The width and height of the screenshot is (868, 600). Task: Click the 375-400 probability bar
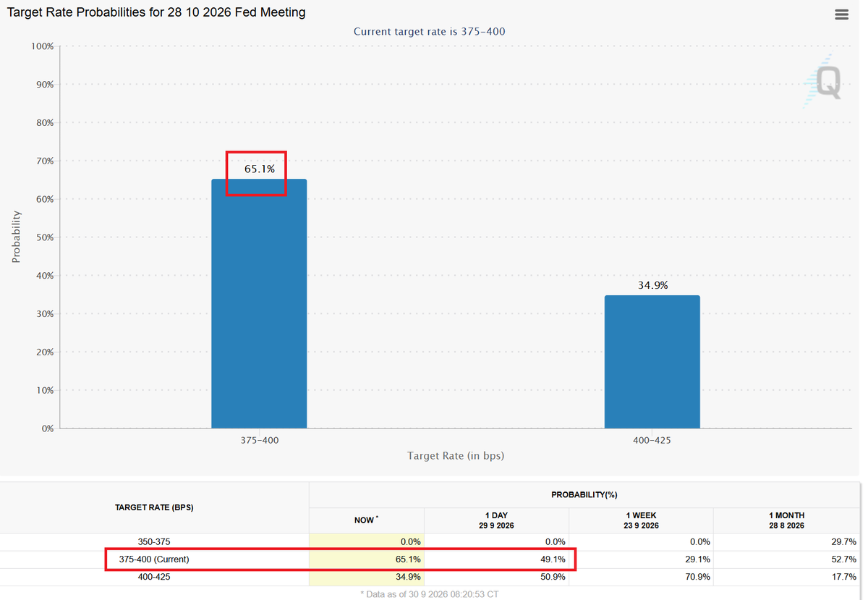pyautogui.click(x=259, y=304)
